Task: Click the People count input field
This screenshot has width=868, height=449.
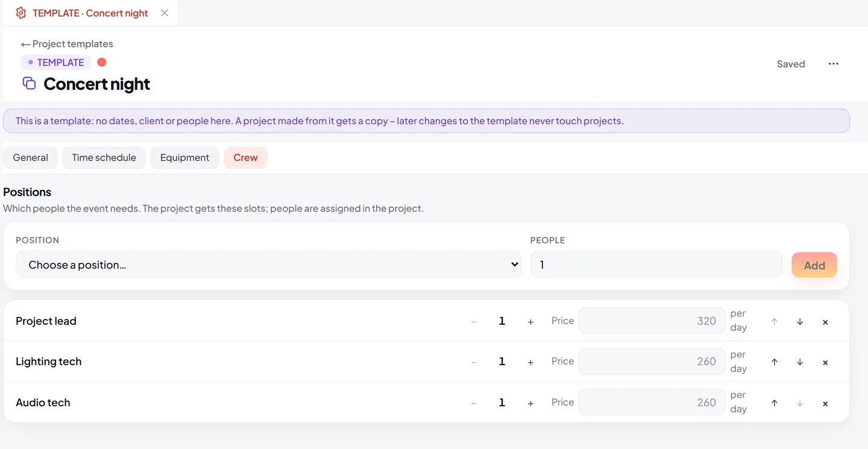Action: pos(656,265)
